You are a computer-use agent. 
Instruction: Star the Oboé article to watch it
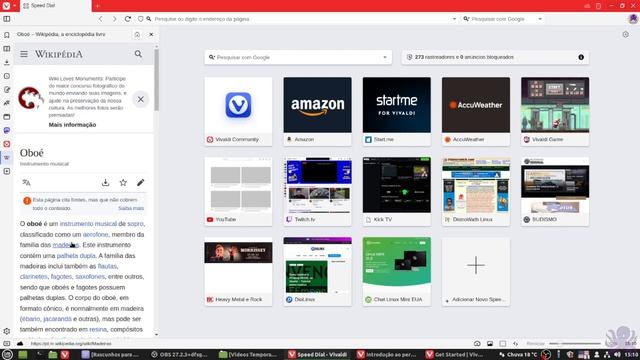point(123,182)
